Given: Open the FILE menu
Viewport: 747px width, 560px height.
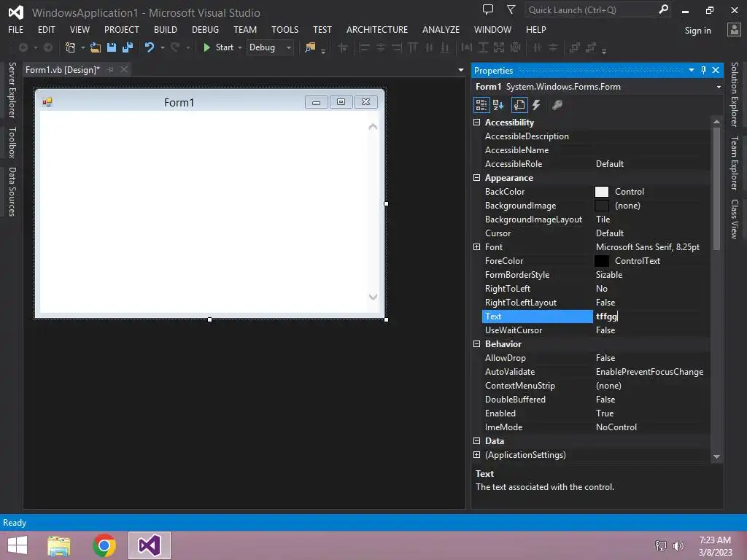Looking at the screenshot, I should 16,29.
